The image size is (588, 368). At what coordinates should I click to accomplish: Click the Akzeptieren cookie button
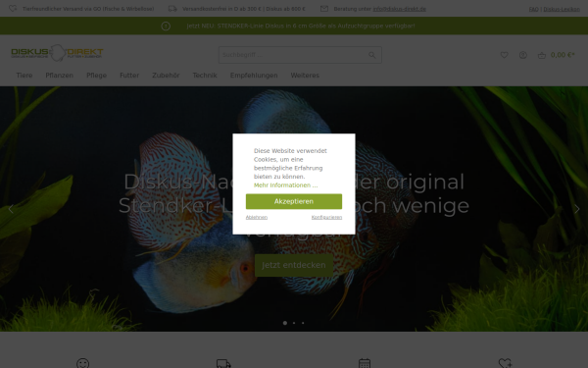click(x=294, y=201)
